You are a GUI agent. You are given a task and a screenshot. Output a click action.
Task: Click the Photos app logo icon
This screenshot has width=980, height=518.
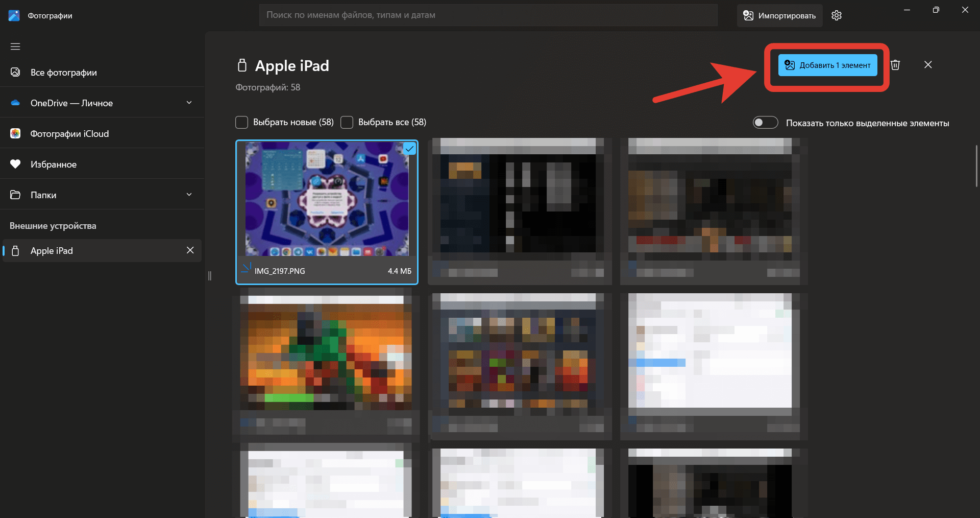tap(14, 15)
